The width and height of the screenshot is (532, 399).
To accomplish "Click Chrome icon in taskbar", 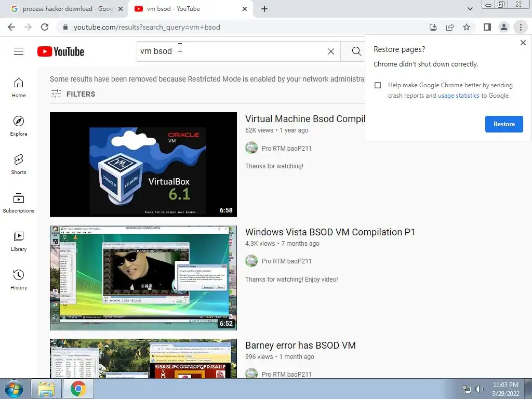I will (x=78, y=389).
